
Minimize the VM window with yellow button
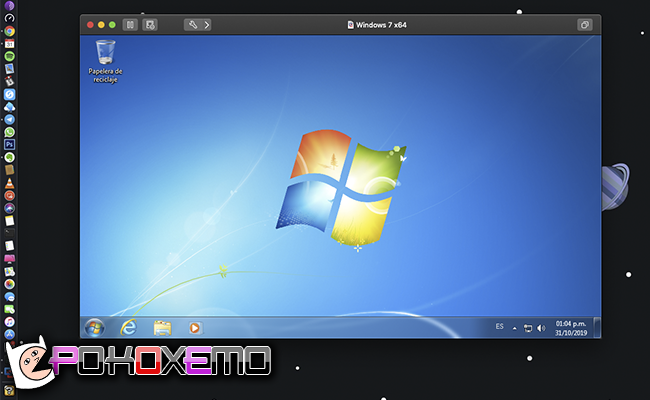tap(101, 25)
